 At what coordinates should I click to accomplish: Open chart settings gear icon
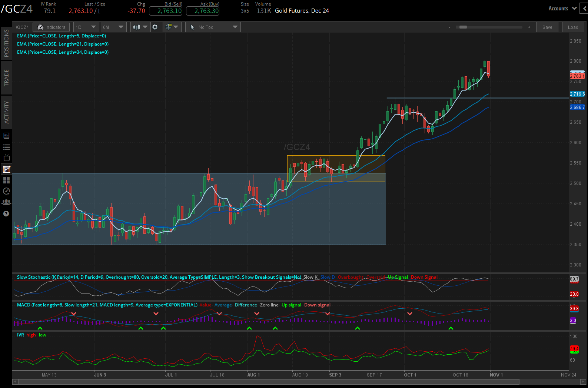(155, 27)
